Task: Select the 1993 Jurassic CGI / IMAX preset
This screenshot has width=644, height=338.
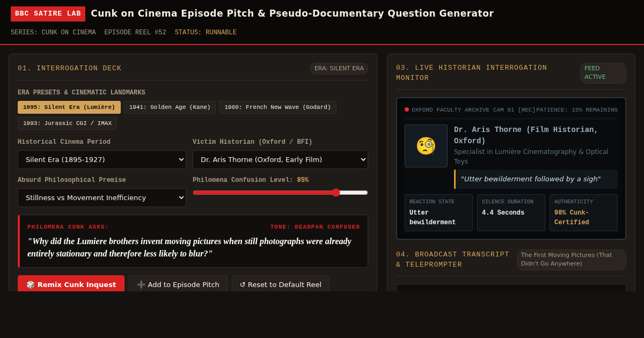Action: pyautogui.click(x=67, y=123)
